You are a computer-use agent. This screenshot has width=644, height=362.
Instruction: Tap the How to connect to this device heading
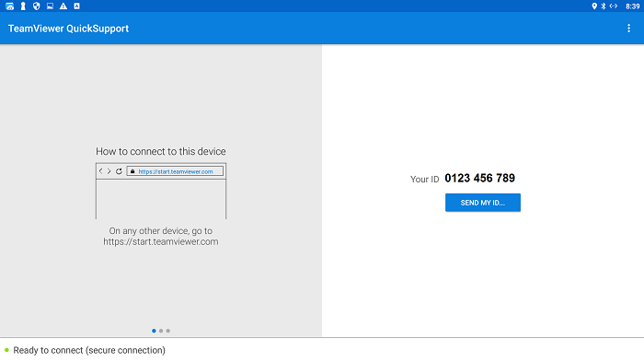coord(161,151)
